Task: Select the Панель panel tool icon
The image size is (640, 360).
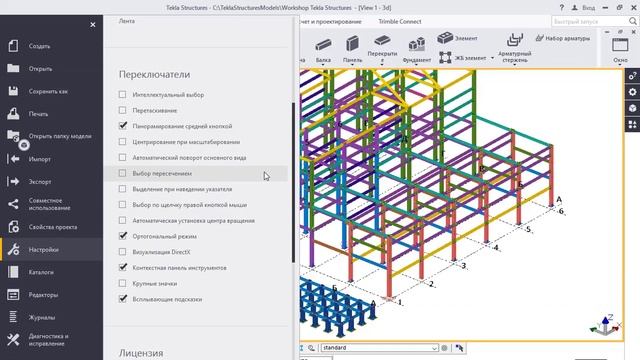Action: coord(352,43)
